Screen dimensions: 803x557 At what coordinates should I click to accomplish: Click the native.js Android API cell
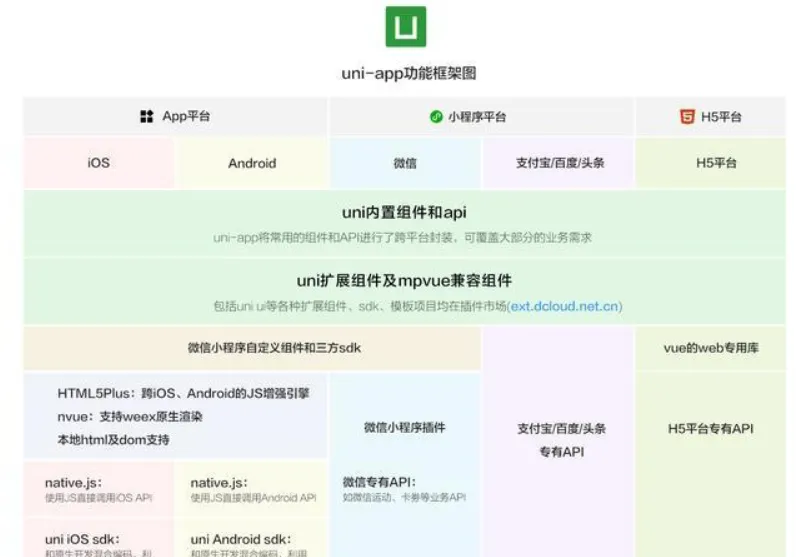click(252, 489)
